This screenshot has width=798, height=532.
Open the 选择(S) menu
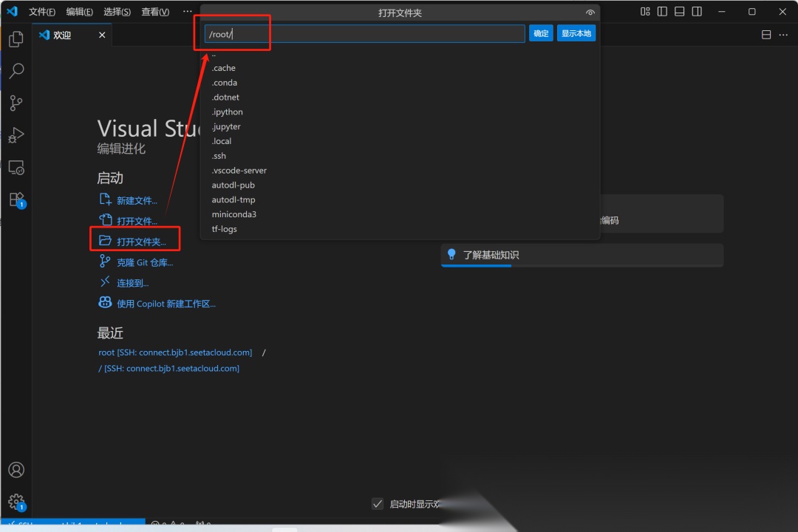(117, 12)
